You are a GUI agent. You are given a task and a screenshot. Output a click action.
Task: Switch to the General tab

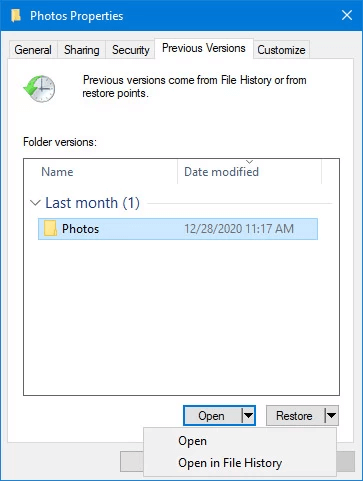33,50
